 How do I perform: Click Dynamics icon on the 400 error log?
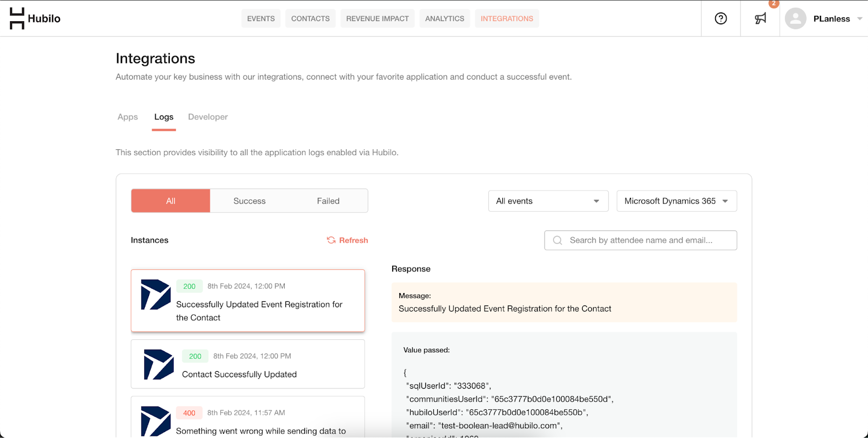(x=156, y=421)
